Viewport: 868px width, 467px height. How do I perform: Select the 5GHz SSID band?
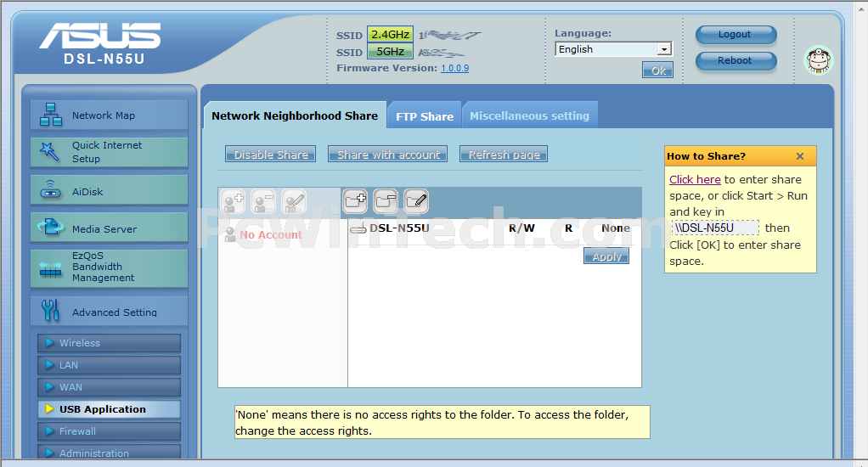pyautogui.click(x=391, y=52)
